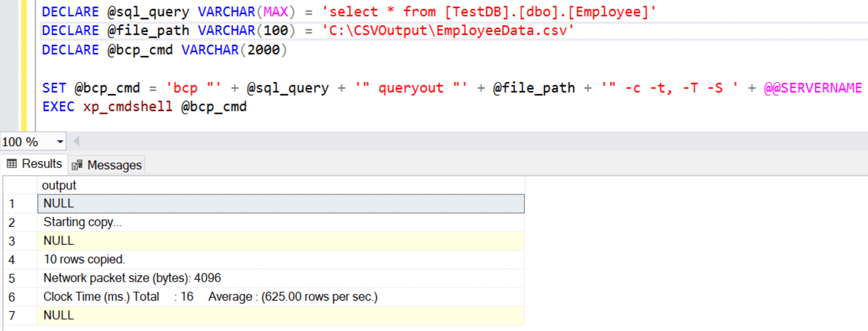The image size is (868, 331).
Task: Select the 'Starting copy...' cell
Action: (x=281, y=222)
